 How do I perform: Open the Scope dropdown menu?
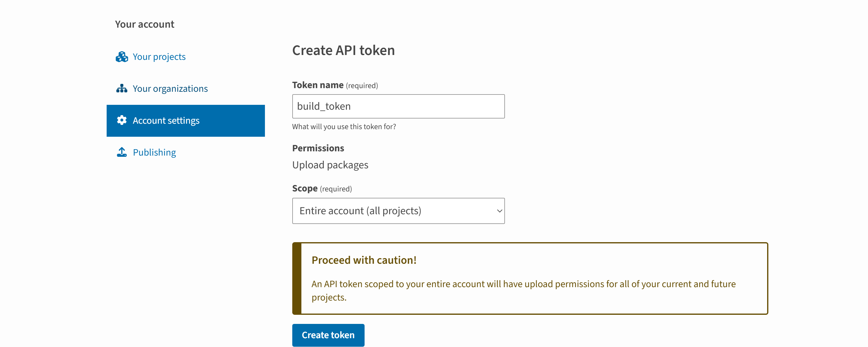(x=398, y=211)
